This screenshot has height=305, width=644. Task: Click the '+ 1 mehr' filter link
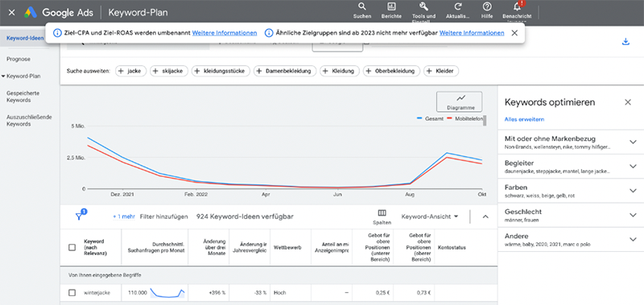pyautogui.click(x=124, y=216)
